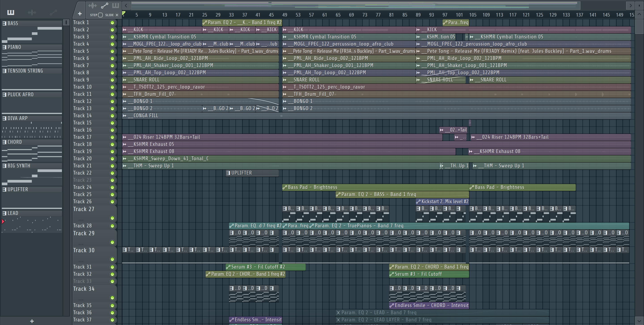The width and height of the screenshot is (644, 325).
Task: Enable the STEP editing toggle
Action: click(x=100, y=15)
